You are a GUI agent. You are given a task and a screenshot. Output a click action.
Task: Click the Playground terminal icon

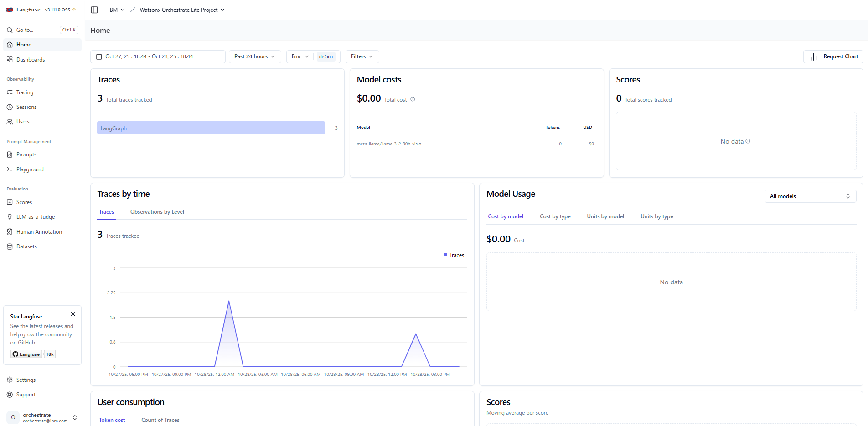tap(10, 169)
